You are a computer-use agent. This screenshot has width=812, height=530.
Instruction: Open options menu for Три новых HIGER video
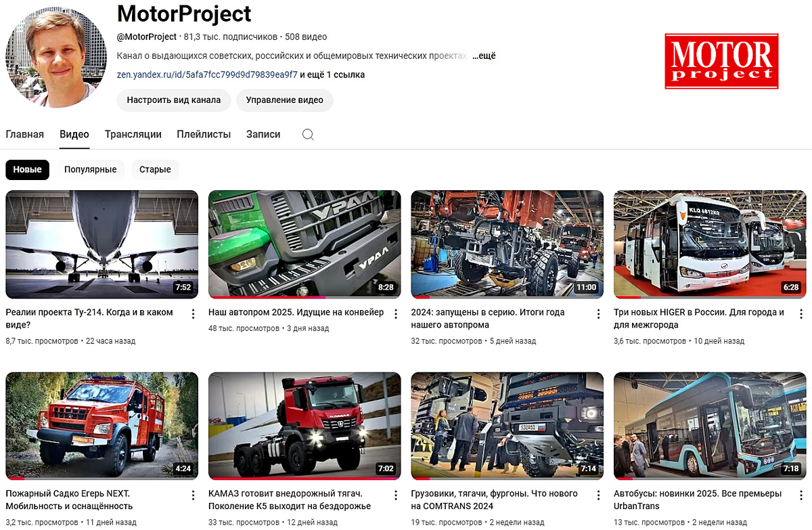801,313
